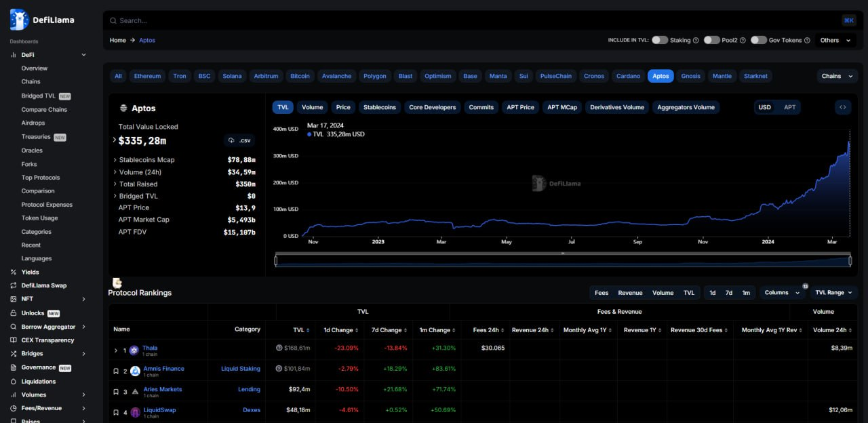Toggle the Stablecoins chart series
Image resolution: width=868 pixels, height=423 pixels.
point(379,107)
